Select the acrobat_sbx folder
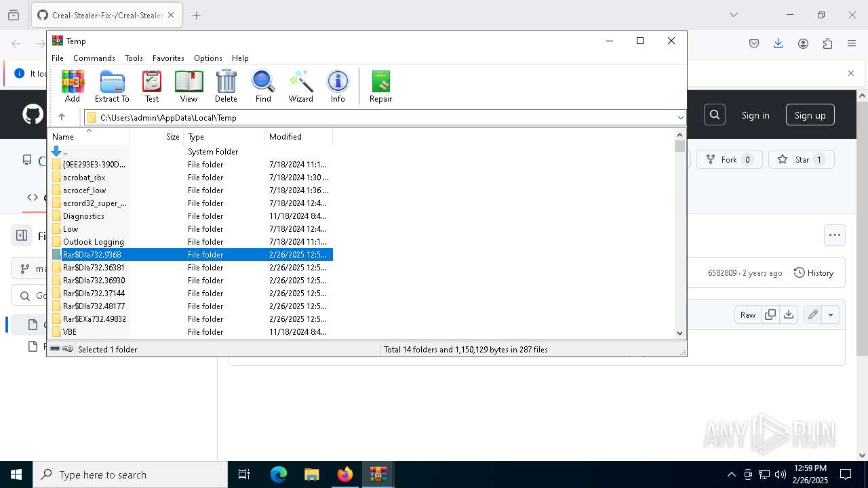 (191, 178)
